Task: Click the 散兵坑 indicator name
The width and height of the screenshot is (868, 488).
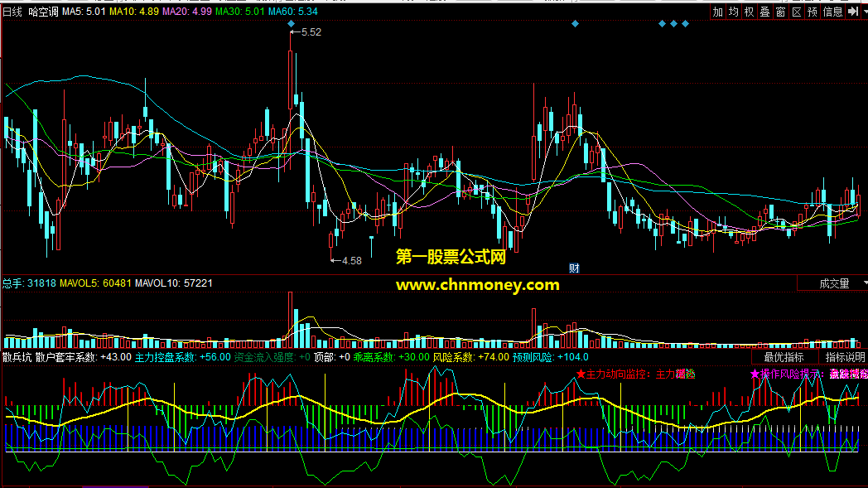Action: pyautogui.click(x=17, y=357)
